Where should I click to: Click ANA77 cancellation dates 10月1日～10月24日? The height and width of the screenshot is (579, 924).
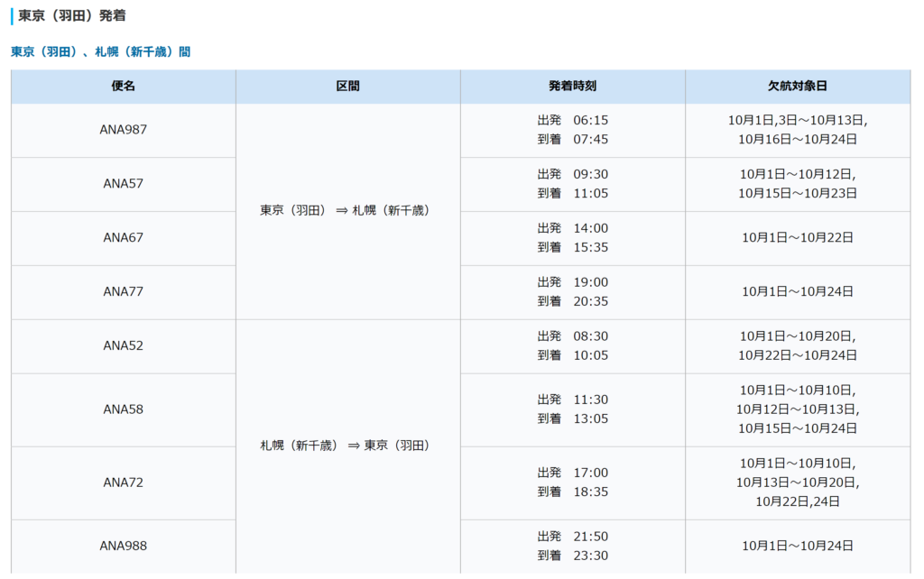798,292
